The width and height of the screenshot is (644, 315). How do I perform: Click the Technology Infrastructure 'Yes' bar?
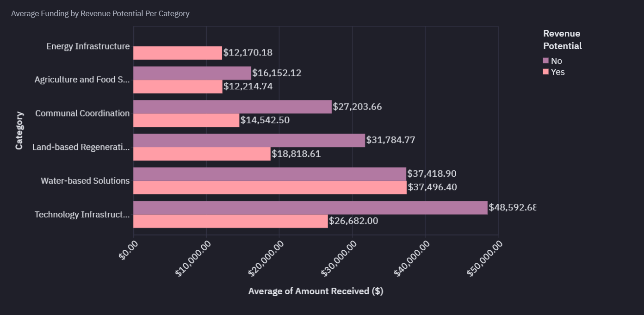click(x=230, y=221)
